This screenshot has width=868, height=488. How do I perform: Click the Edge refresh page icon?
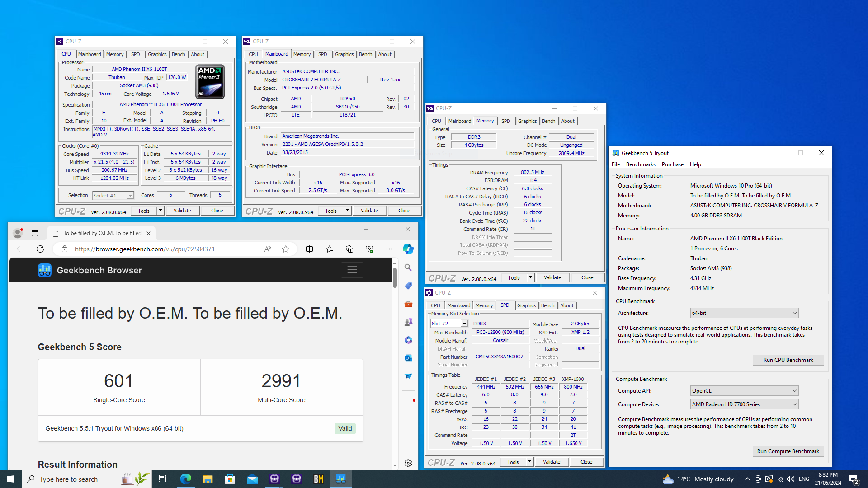pos(40,249)
